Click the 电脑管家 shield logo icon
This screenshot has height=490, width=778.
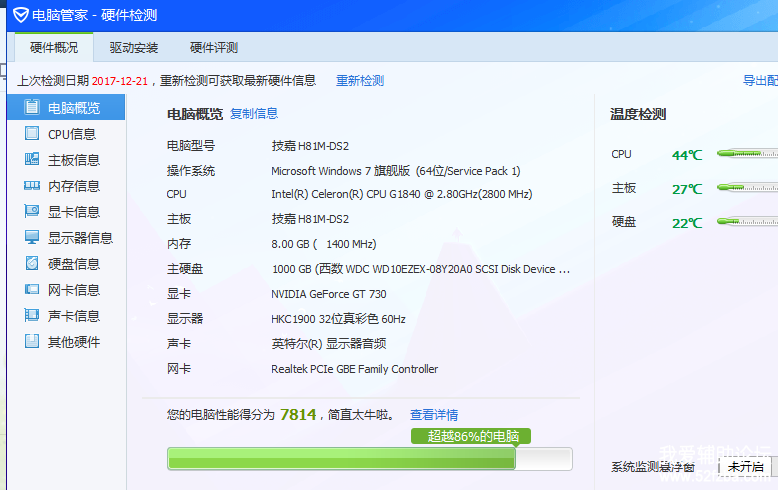(20, 15)
